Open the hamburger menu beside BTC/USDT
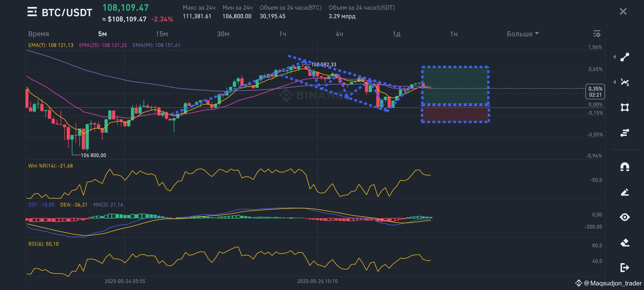The width and height of the screenshot is (644, 290). [32, 12]
